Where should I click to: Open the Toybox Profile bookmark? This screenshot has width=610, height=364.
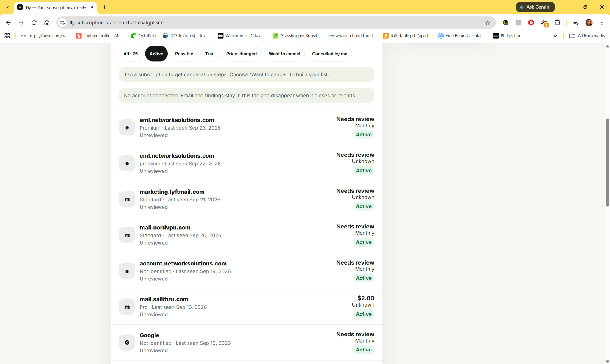[100, 36]
